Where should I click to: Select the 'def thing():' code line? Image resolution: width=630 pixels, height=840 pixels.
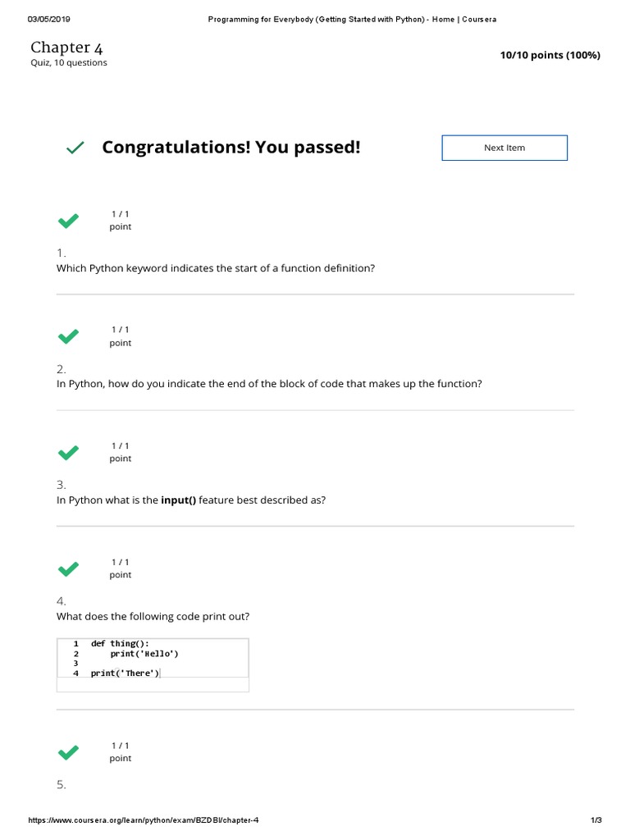(120, 643)
